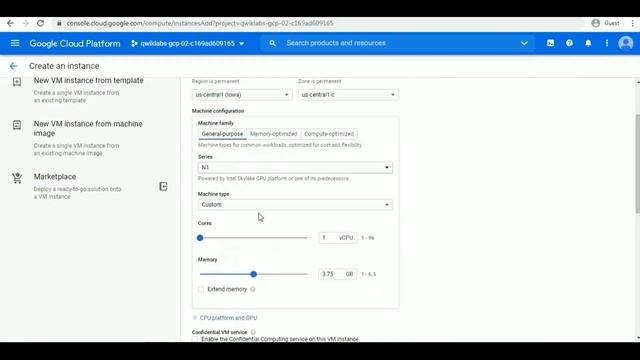Open the Region dropdown us-central1 (Iowa)

[x=242, y=95]
